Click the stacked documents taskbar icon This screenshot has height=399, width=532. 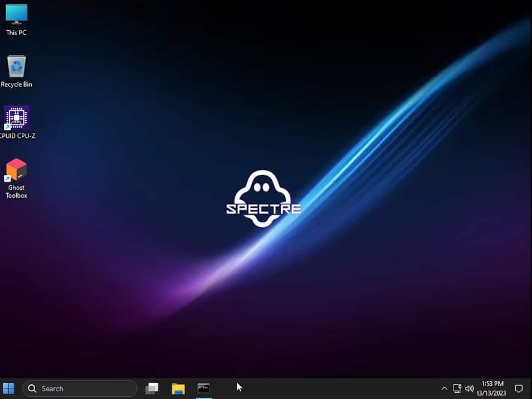(152, 388)
